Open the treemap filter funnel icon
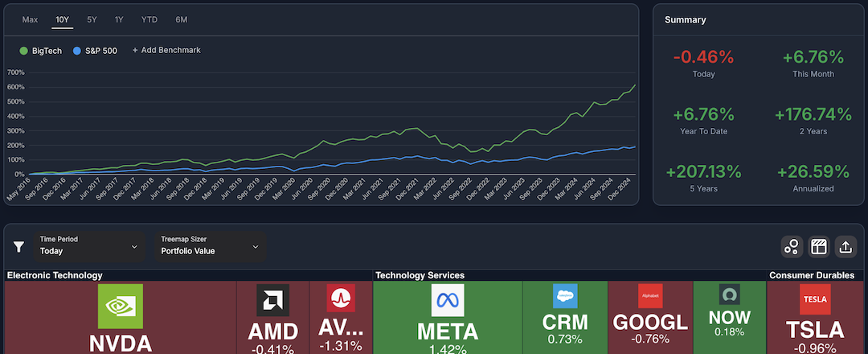Screen dimensions: 868x354 pos(18,246)
